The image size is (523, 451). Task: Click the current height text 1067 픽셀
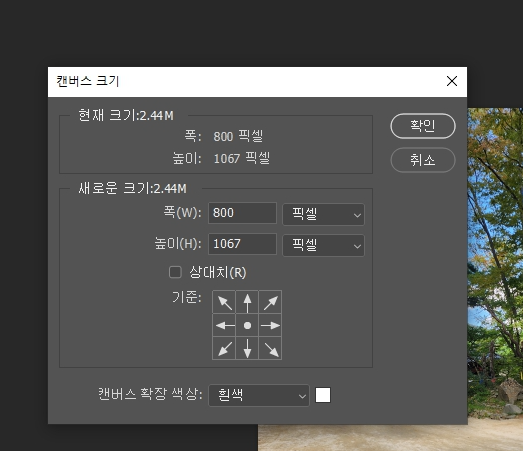242,158
